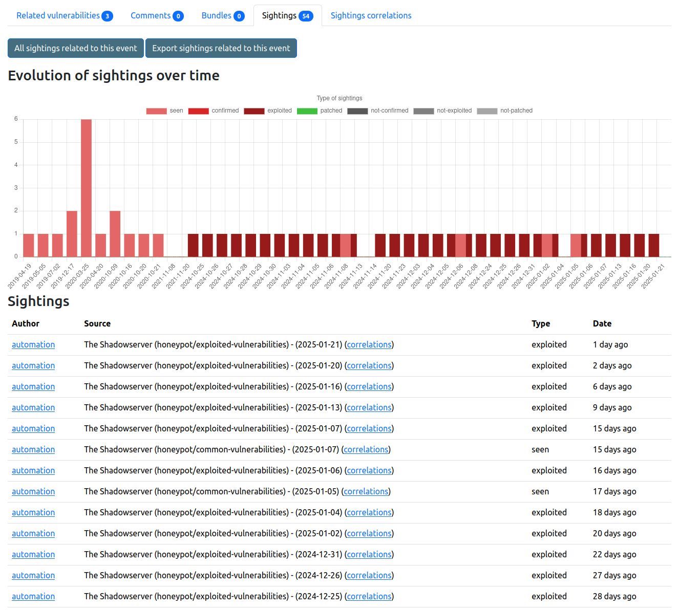
Task: Click the 'Evolution of sightings over time' heading
Action: click(114, 75)
